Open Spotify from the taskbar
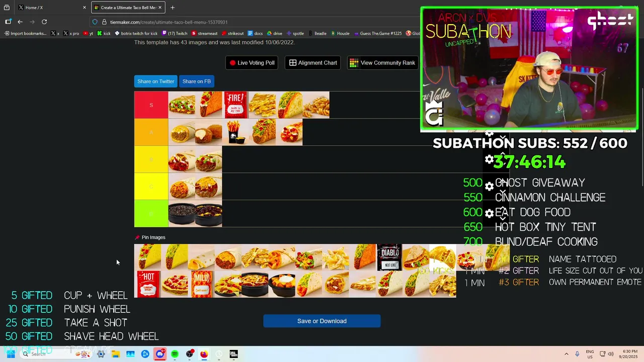This screenshot has height=362, width=644. point(175,354)
